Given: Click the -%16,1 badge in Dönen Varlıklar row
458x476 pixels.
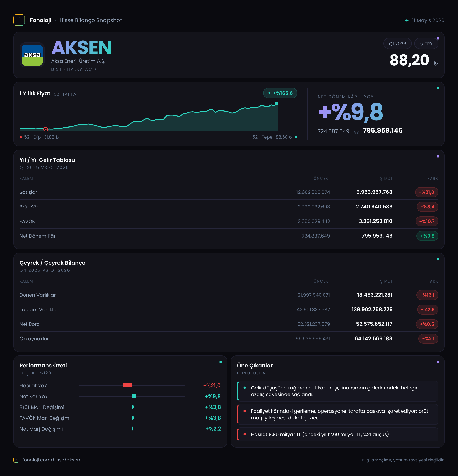Looking at the screenshot, I should [x=427, y=295].
